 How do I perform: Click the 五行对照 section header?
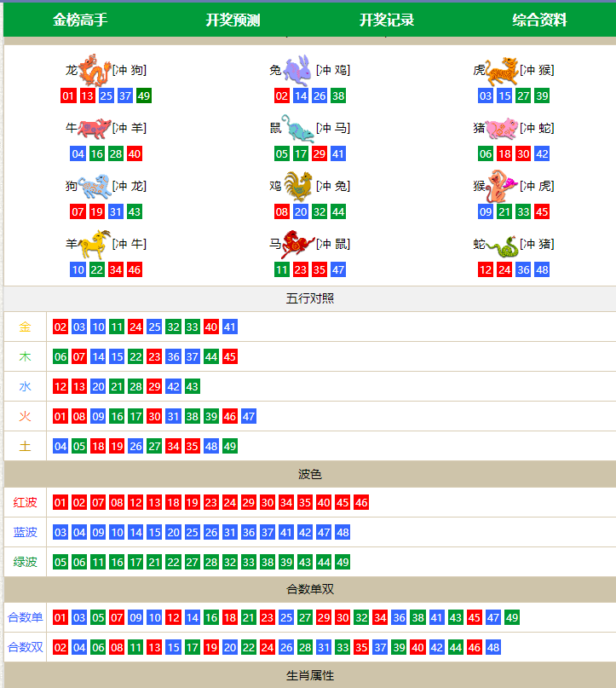click(x=310, y=299)
